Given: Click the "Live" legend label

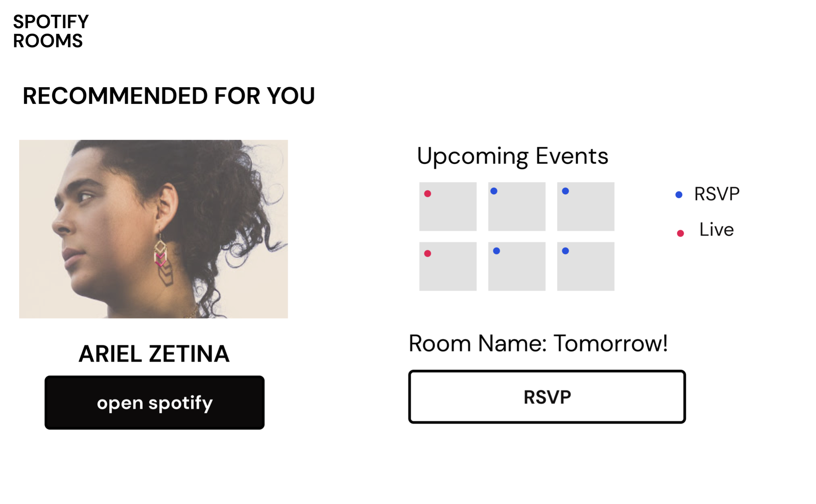Looking at the screenshot, I should pos(716,230).
